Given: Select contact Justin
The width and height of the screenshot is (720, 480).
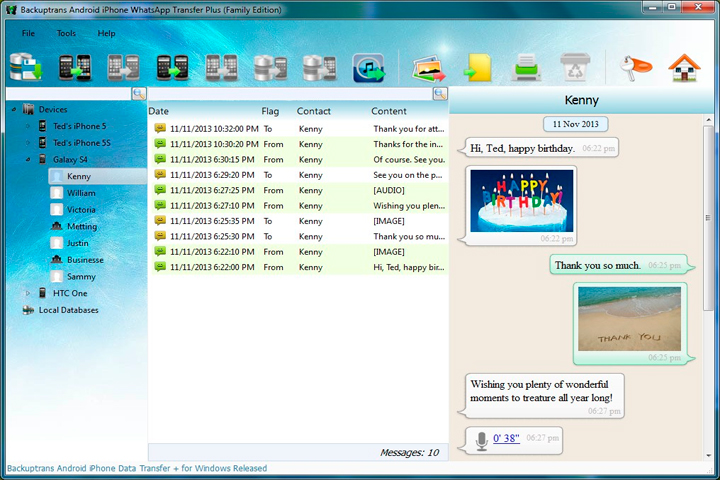Looking at the screenshot, I should point(78,243).
